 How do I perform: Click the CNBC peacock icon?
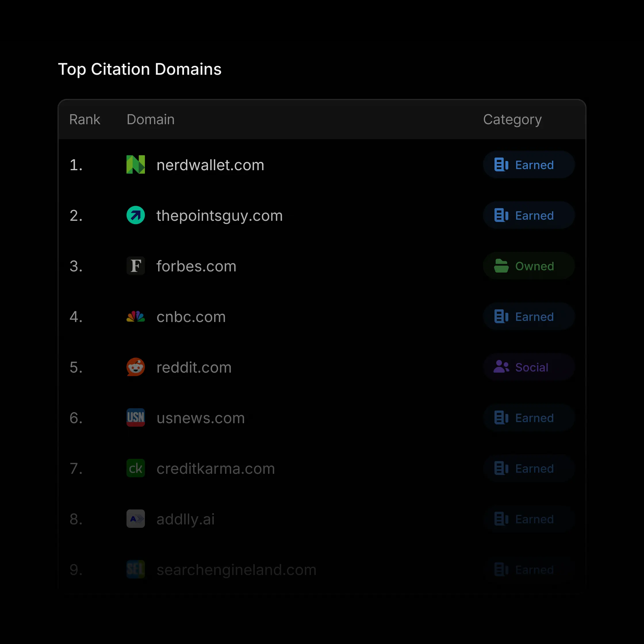pyautogui.click(x=135, y=317)
